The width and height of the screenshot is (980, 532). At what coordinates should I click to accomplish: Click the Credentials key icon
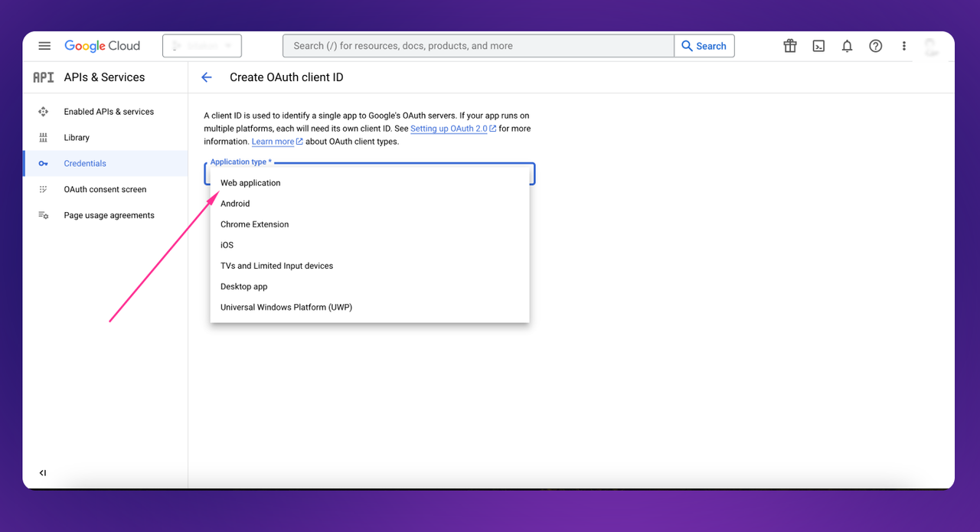44,164
